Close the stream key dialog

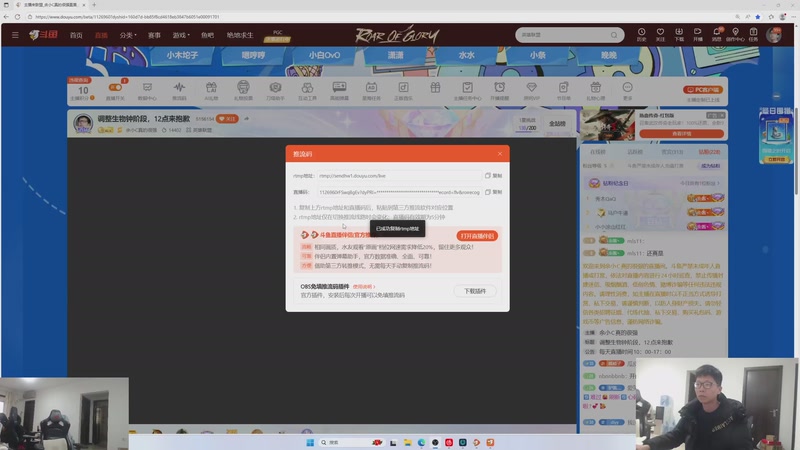[499, 154]
